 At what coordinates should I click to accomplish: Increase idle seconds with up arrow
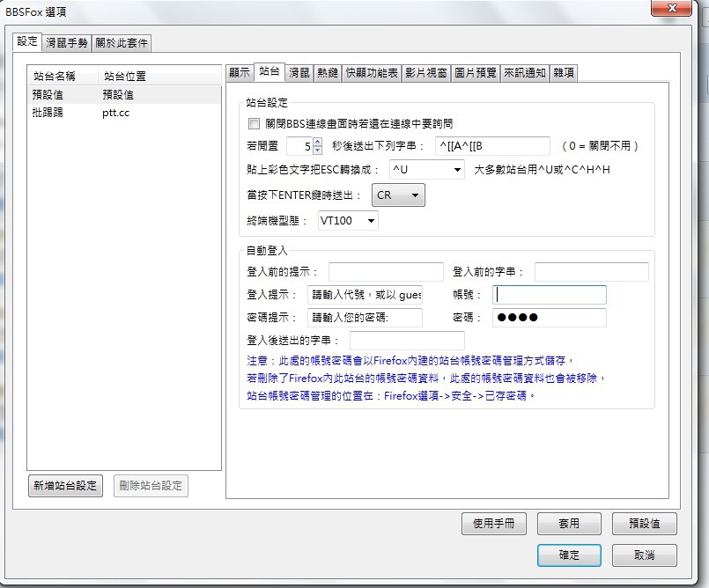click(318, 142)
